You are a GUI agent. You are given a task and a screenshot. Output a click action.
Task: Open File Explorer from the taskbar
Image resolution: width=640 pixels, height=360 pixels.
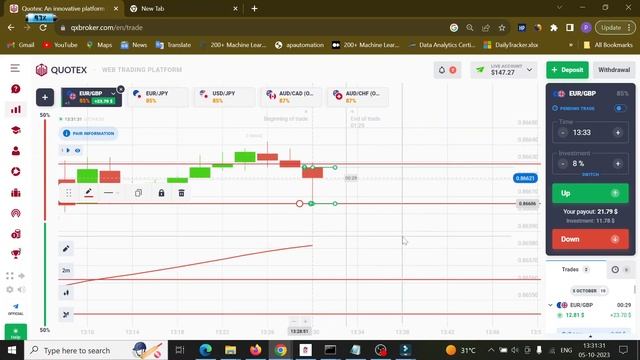(x=231, y=350)
